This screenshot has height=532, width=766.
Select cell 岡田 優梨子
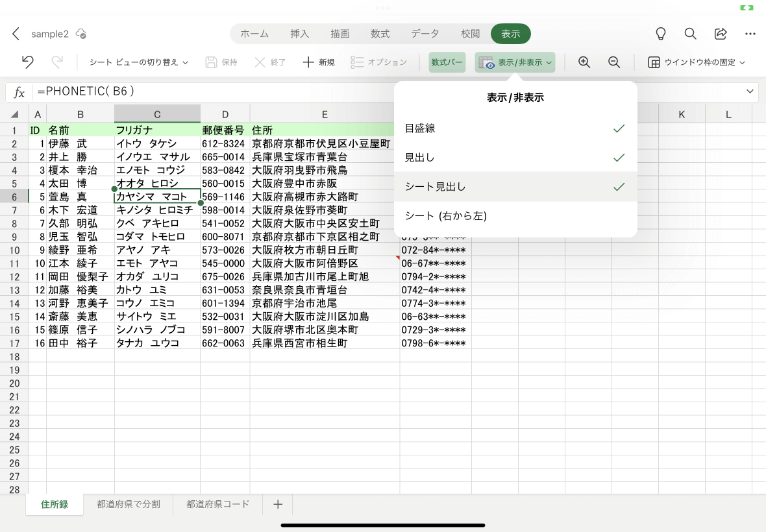coord(80,276)
